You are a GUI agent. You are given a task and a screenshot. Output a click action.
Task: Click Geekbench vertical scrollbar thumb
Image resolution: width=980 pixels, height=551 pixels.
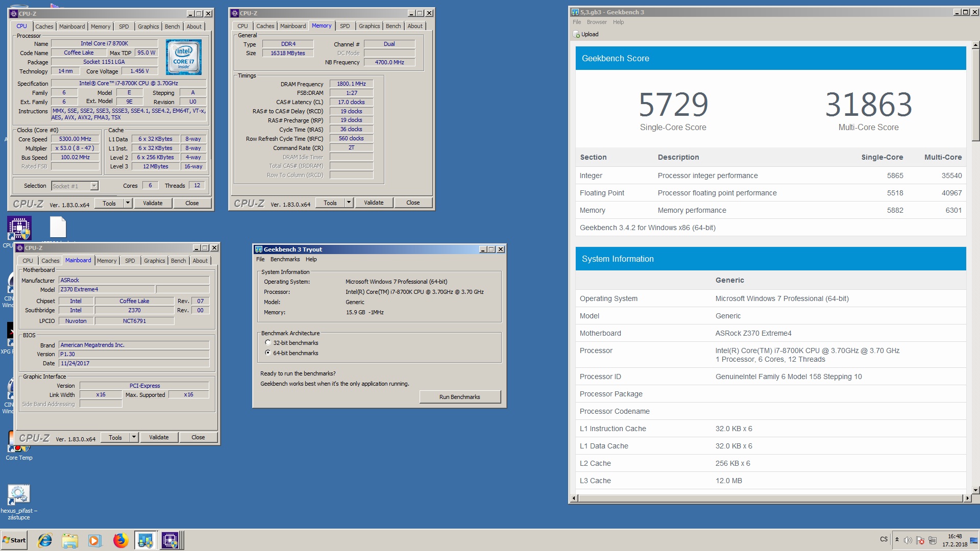(x=975, y=95)
